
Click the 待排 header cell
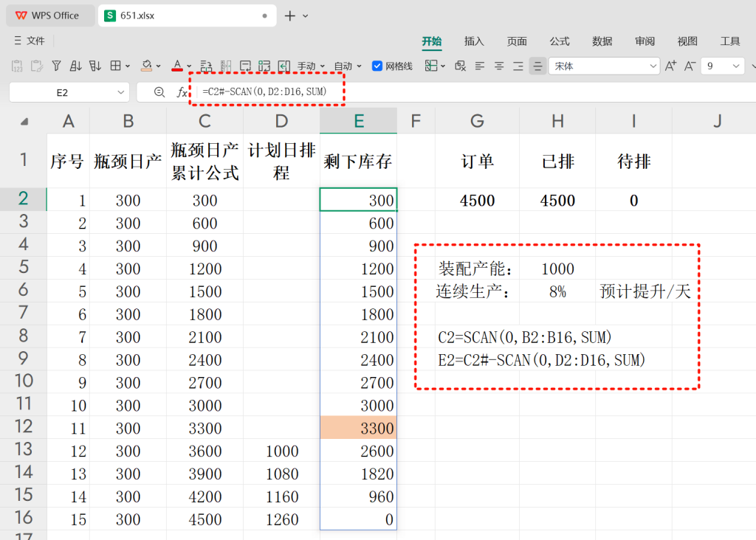[x=633, y=161]
